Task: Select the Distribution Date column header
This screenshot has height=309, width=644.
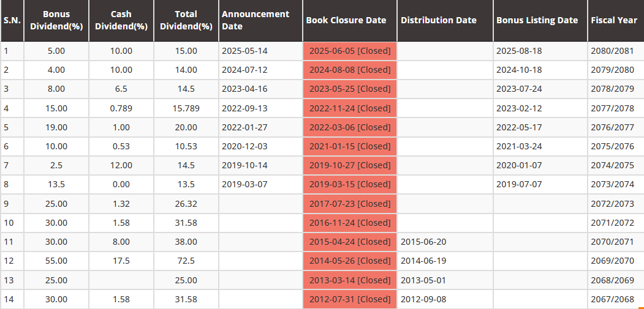Action: [439, 20]
